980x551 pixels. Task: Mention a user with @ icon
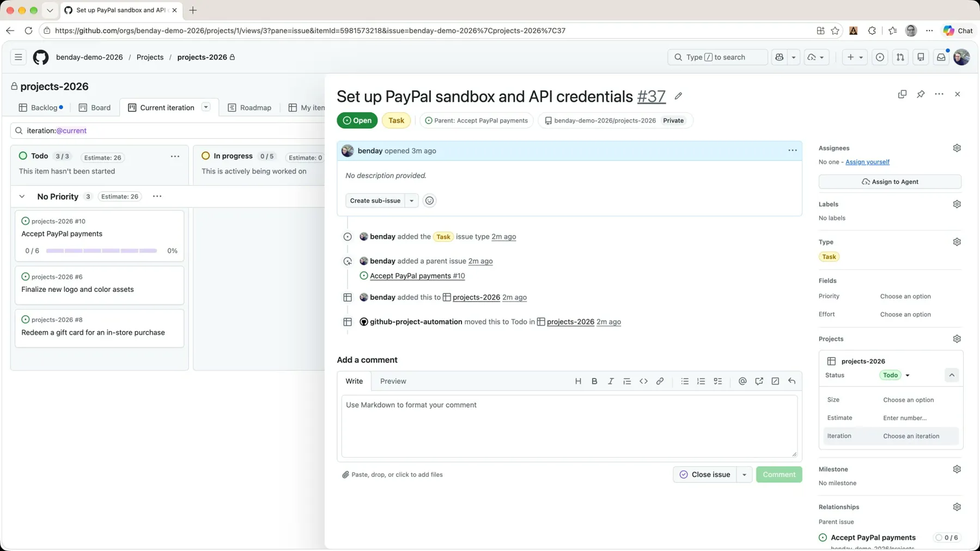[x=742, y=381]
